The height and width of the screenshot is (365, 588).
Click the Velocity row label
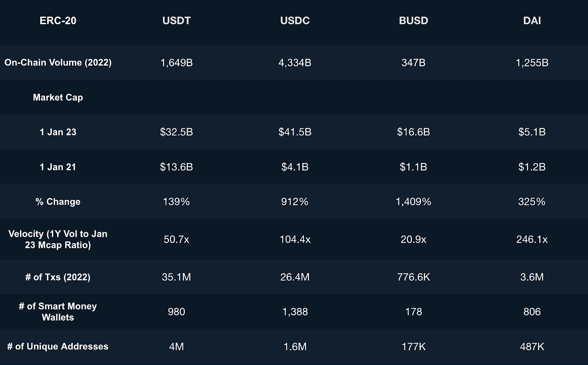coord(58,239)
